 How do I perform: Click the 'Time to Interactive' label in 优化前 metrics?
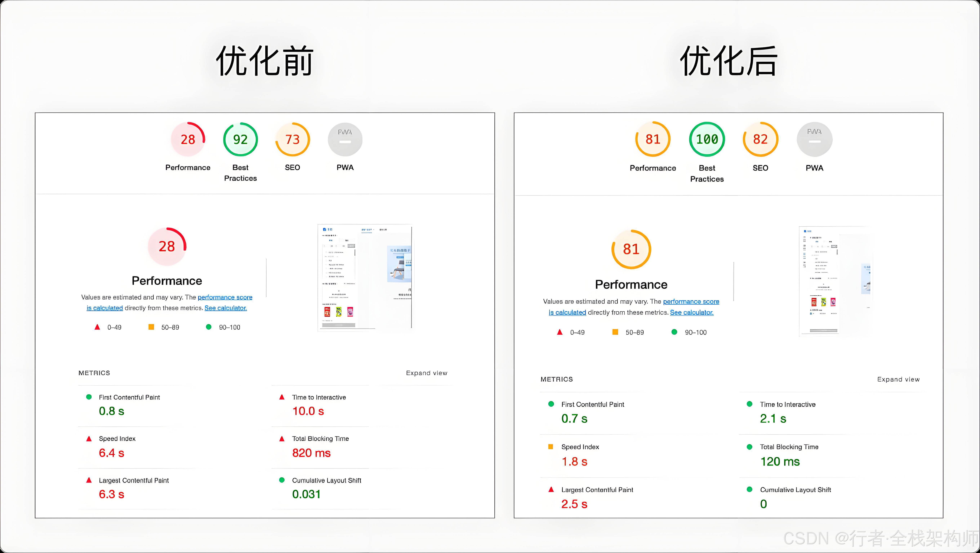pyautogui.click(x=319, y=397)
